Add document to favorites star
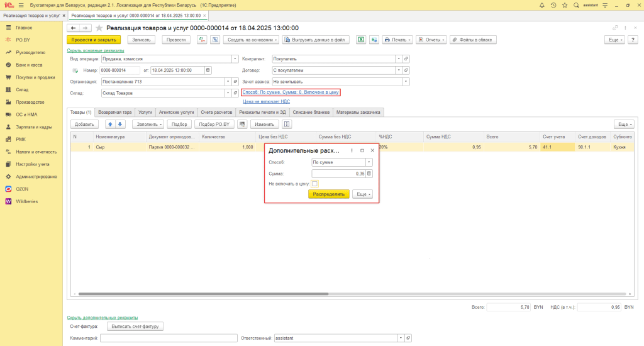This screenshot has height=346, width=644. click(x=99, y=28)
